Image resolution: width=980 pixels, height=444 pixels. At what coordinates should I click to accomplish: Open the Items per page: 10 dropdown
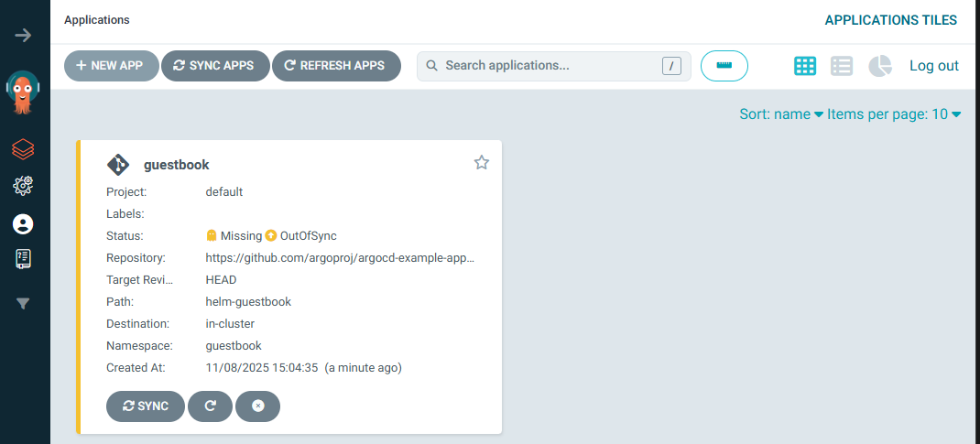894,114
